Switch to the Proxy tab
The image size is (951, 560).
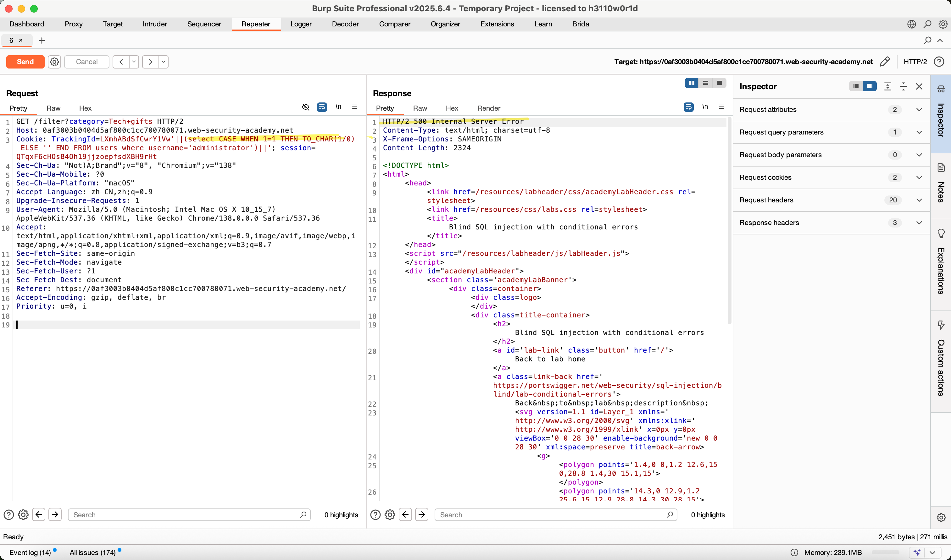click(74, 24)
